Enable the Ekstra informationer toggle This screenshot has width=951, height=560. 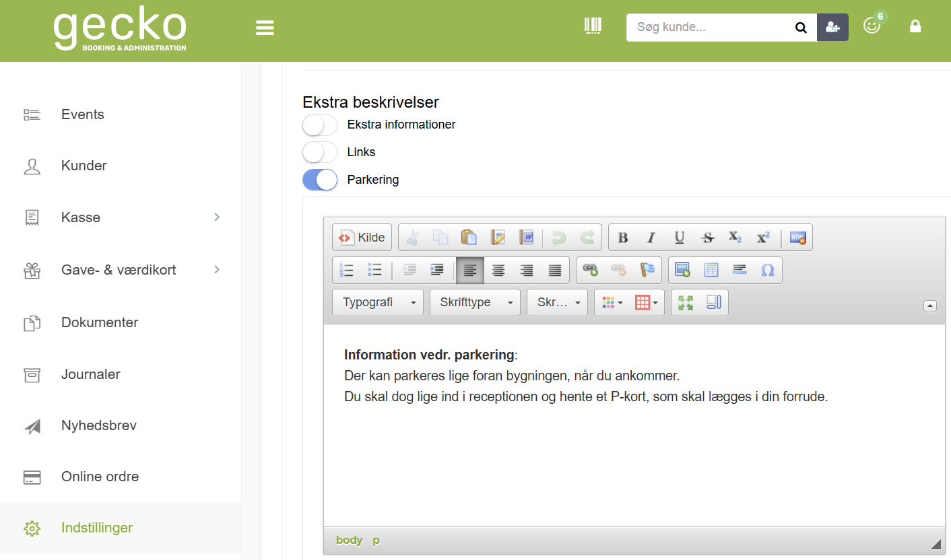point(319,125)
